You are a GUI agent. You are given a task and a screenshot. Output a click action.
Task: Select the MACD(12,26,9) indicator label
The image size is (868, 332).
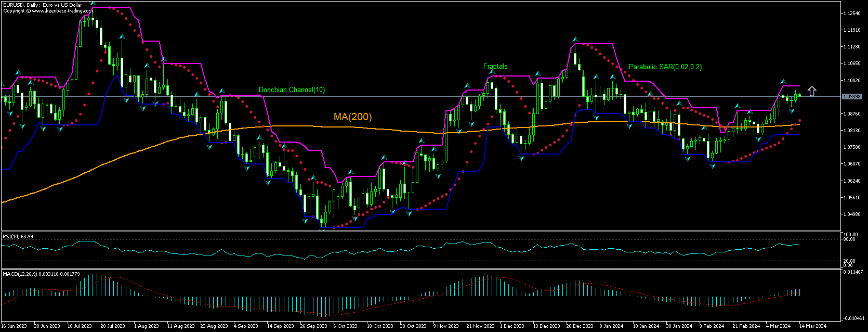(x=41, y=274)
